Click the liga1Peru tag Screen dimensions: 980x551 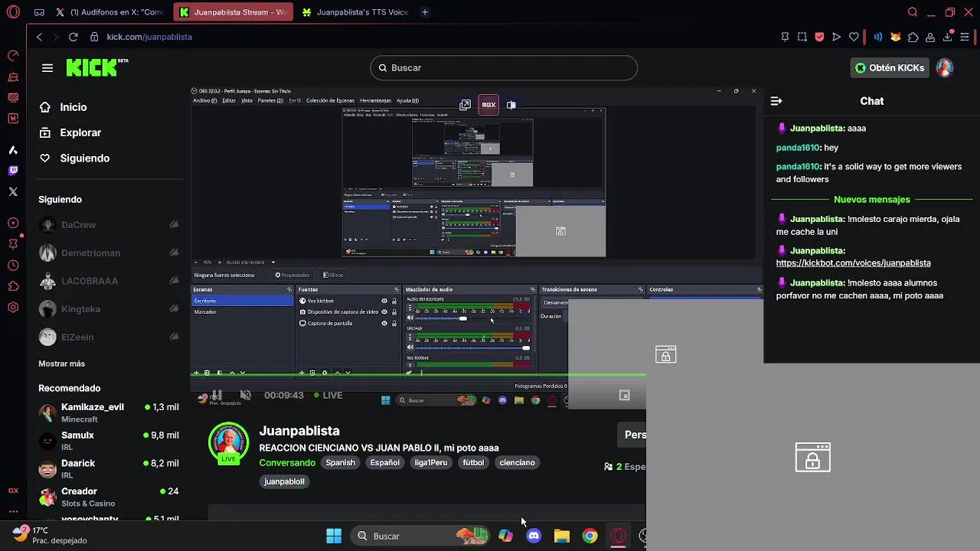(x=431, y=462)
